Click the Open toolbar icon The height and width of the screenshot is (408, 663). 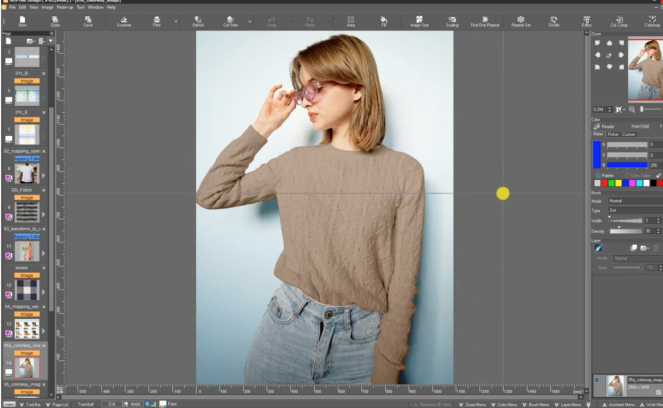(x=55, y=22)
